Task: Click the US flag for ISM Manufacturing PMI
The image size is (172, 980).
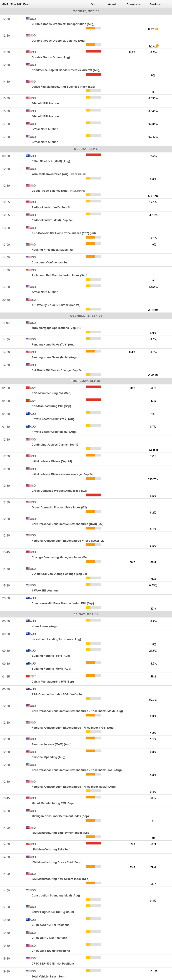Action: pos(28,844)
